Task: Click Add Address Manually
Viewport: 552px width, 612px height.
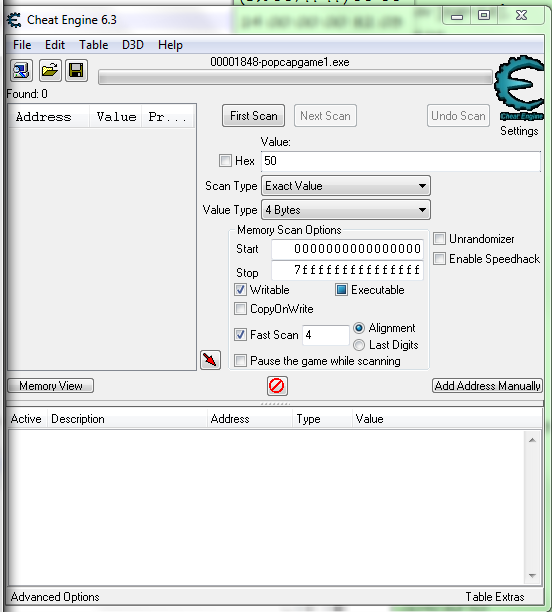Action: (487, 386)
